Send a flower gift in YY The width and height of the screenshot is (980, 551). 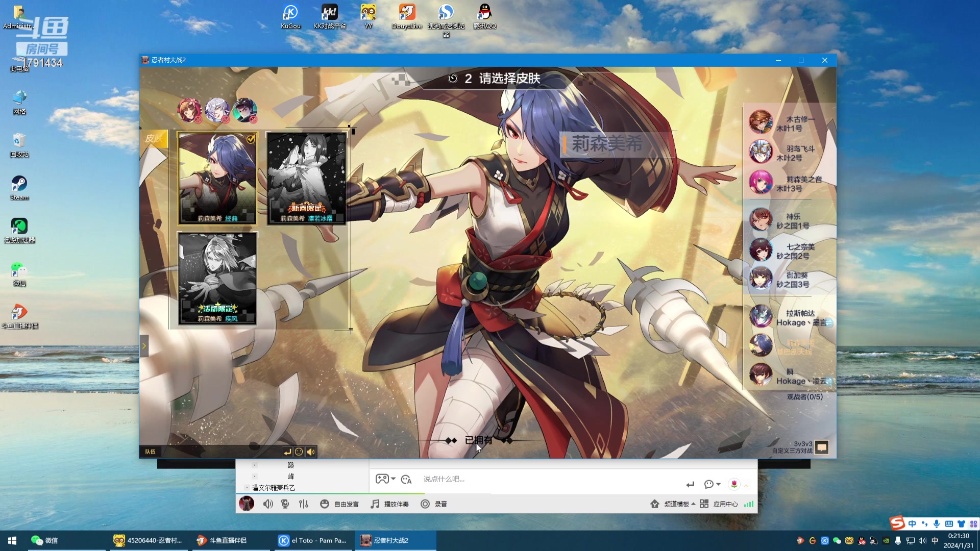pyautogui.click(x=734, y=484)
